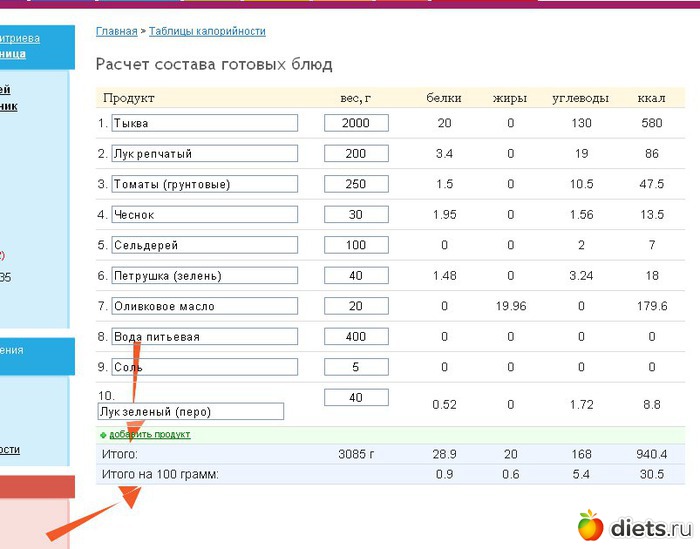
Task: Focus the "Петрушка (зелень)" product field
Action: (x=204, y=276)
